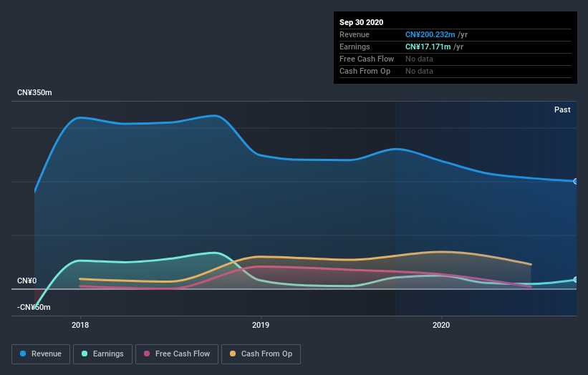This screenshot has height=375, width=588.
Task: Click the CN¥350m y-axis label
Action: [x=34, y=92]
